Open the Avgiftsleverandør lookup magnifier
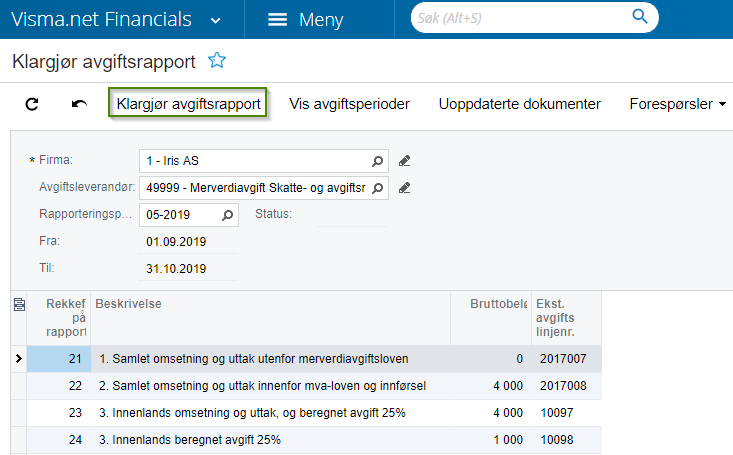The image size is (733, 455). (x=377, y=188)
